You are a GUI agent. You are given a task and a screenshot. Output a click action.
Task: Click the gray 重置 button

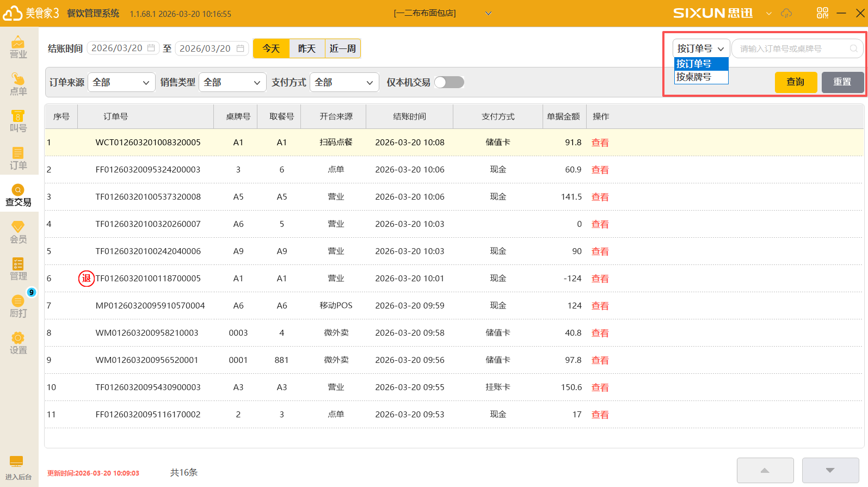842,82
